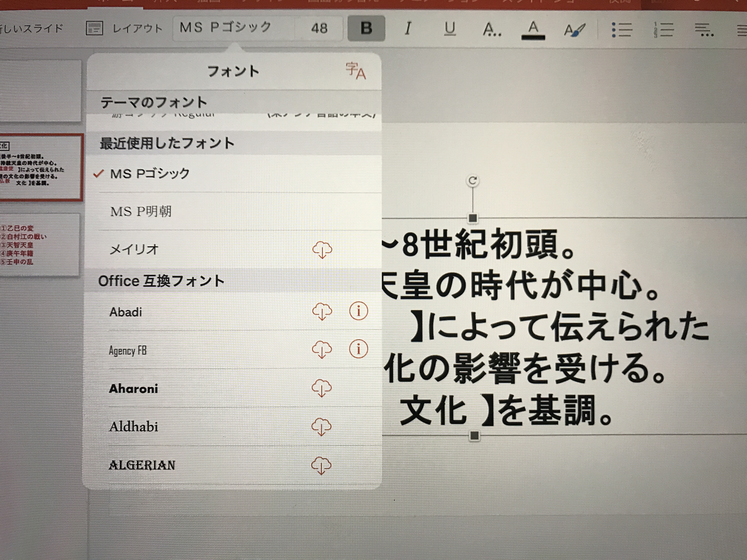This screenshot has height=560, width=747.
Task: Select MS P明朝 font
Action: click(141, 212)
